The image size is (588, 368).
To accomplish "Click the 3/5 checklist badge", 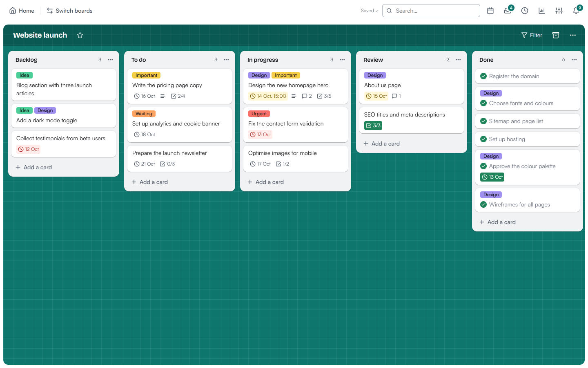I will pos(324,96).
